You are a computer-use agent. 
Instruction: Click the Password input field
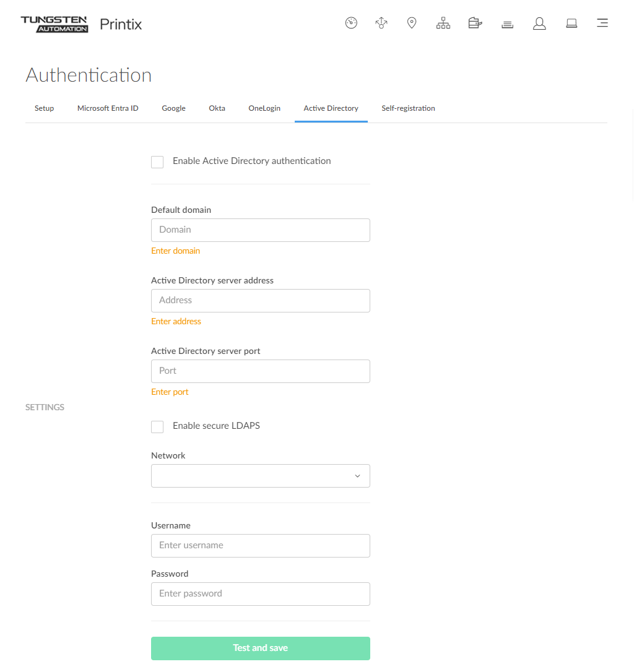(x=260, y=593)
